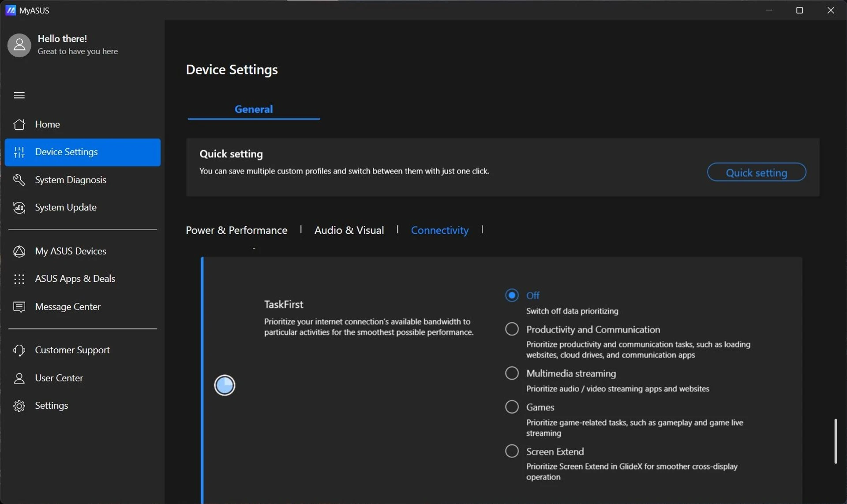Click the My ASUS Devices icon

click(x=19, y=251)
